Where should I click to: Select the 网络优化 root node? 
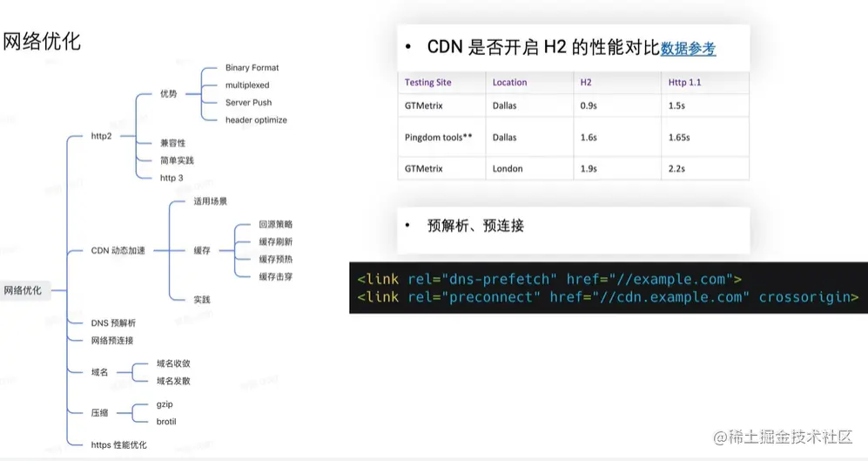point(24,290)
